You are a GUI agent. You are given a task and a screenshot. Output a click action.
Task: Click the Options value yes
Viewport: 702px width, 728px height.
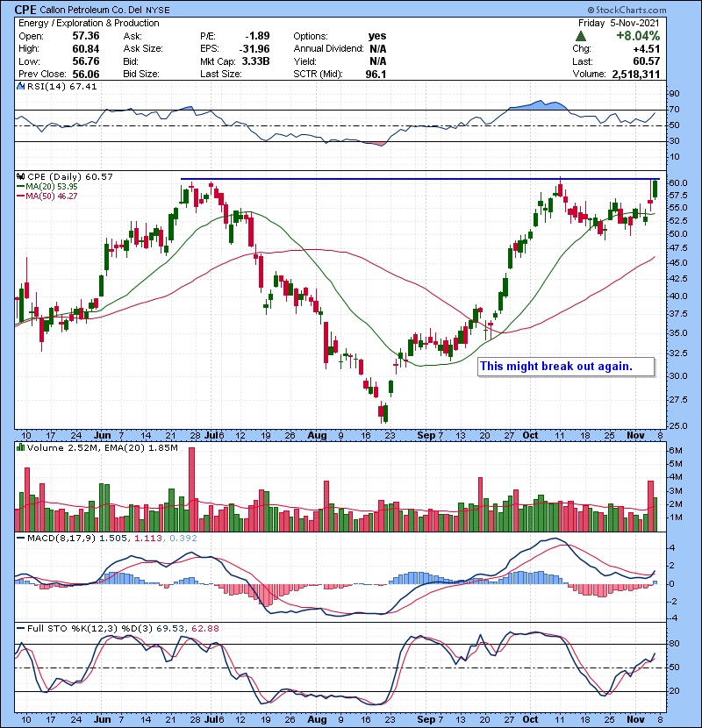[377, 36]
